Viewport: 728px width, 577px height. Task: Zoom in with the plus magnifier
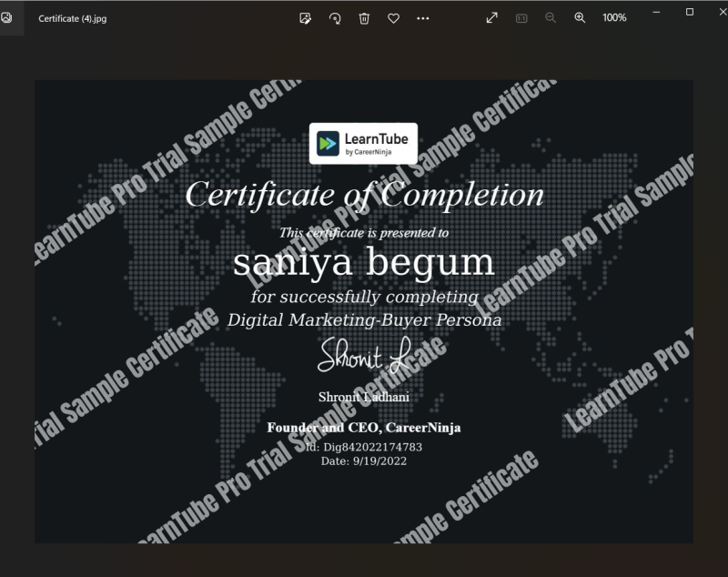(x=580, y=18)
